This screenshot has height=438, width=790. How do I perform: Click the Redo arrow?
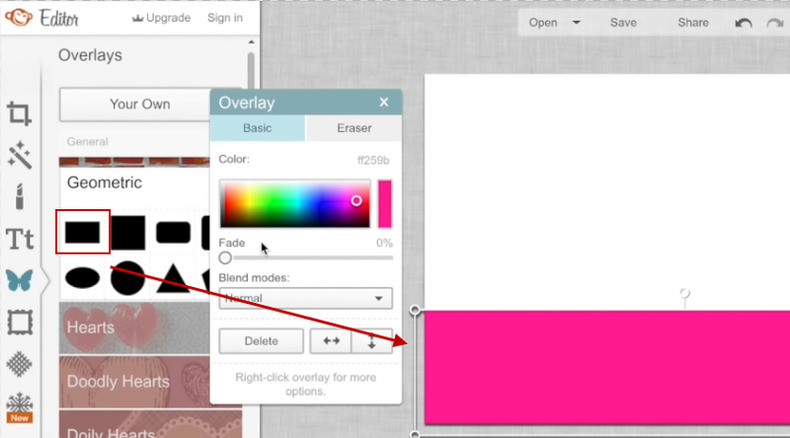[774, 23]
